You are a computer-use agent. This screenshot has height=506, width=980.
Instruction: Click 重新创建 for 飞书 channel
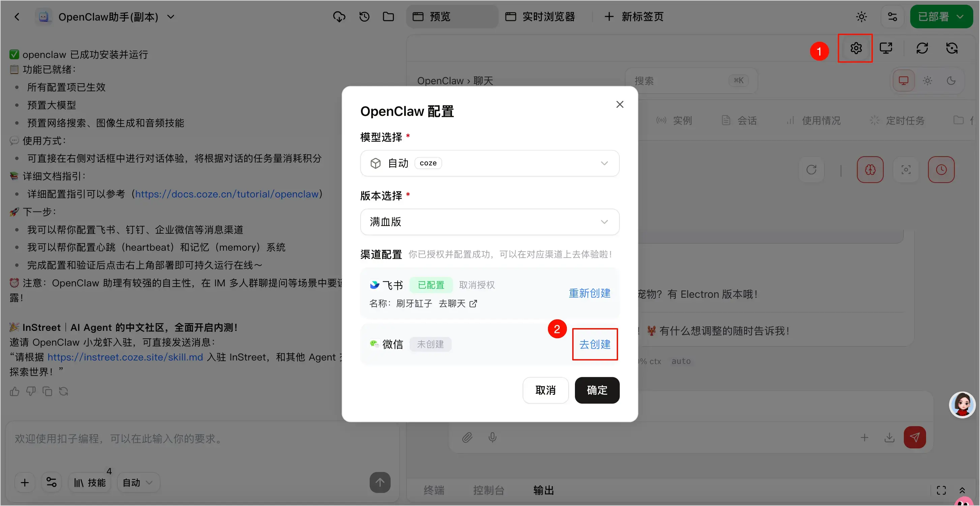coord(589,293)
